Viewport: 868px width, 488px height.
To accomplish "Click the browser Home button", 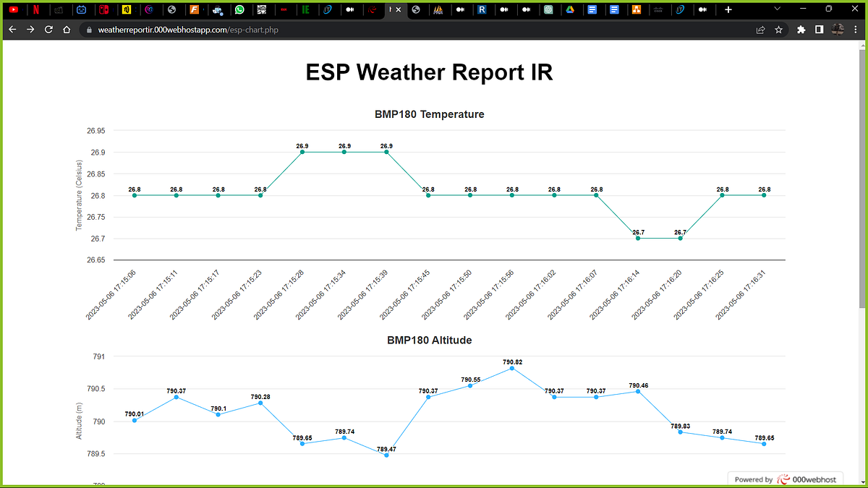I will click(x=65, y=30).
